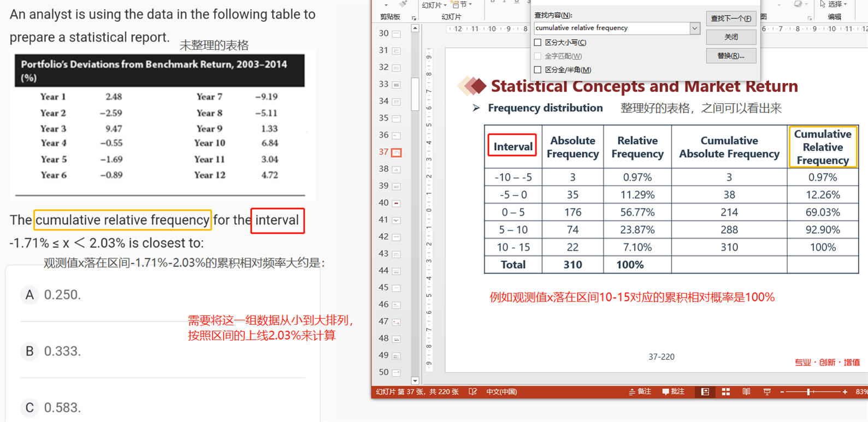
Task: Click 查找下一个 Find Next button
Action: [731, 19]
